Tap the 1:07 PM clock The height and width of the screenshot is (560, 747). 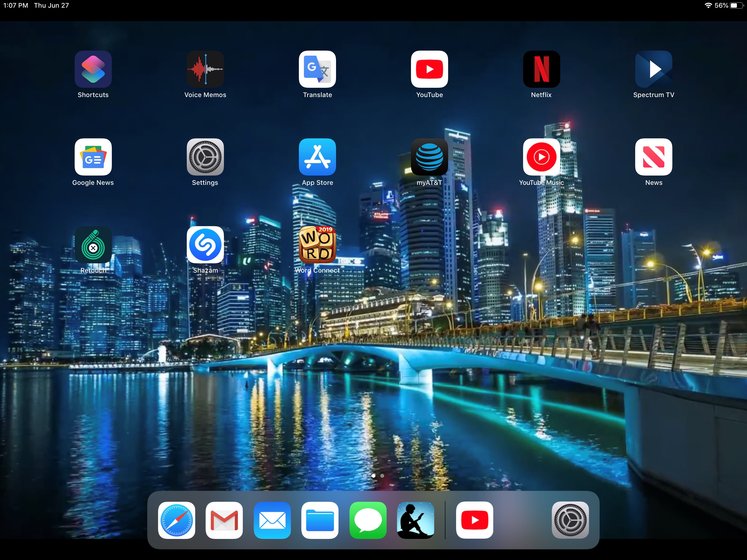point(16,5)
